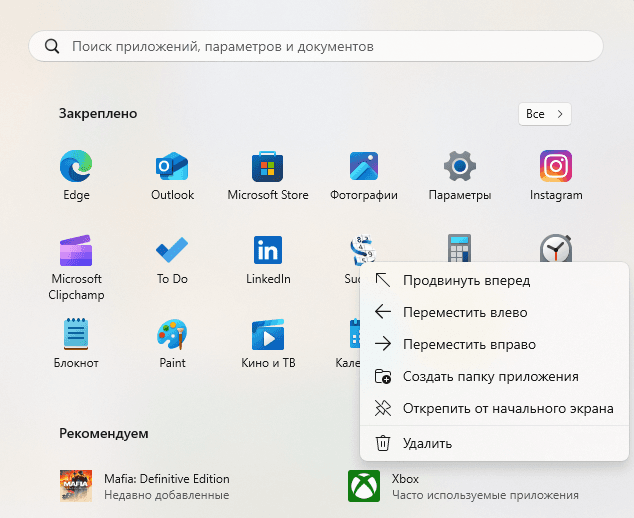Open Кино и ТВ app
Viewport: 634px width, 518px height.
268,334
